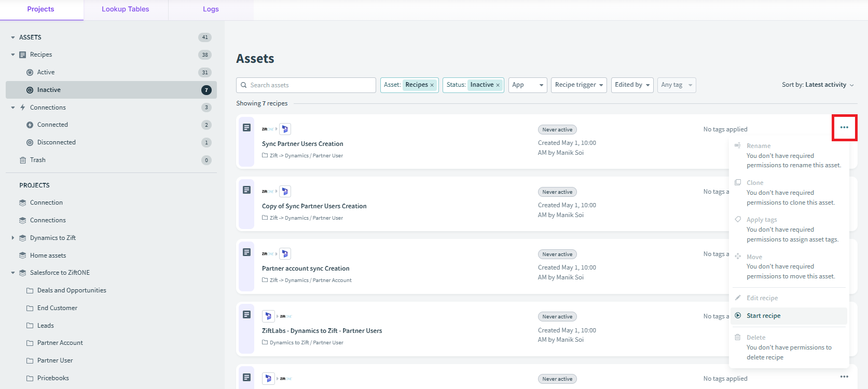Click the Dynamics app icon on ZiftLabs recipe
This screenshot has width=868, height=389.
coord(268,316)
